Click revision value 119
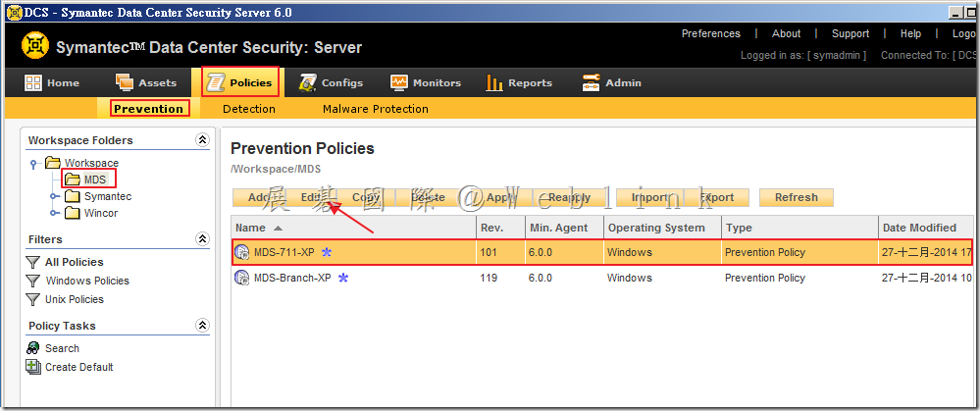The height and width of the screenshot is (411, 980). (x=489, y=278)
